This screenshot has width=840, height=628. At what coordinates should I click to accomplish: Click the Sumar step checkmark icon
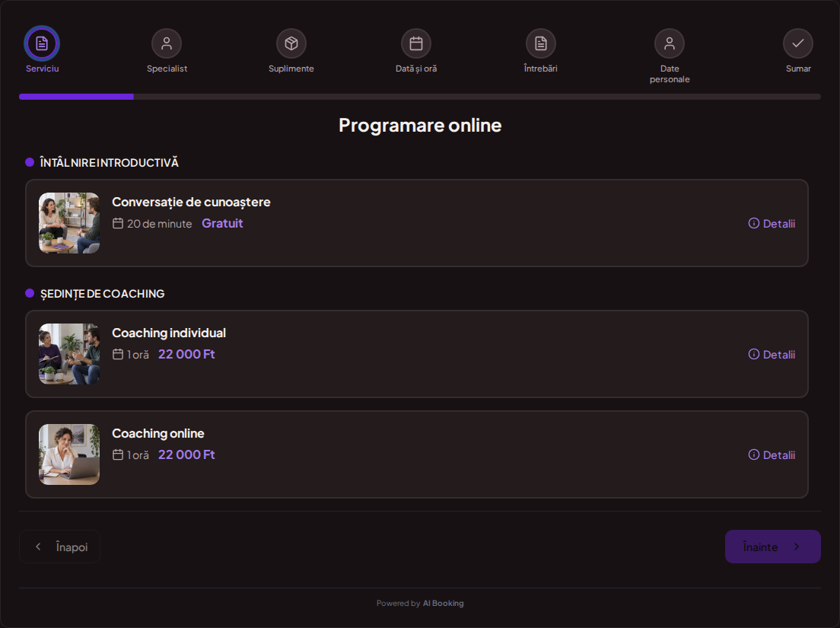tap(798, 43)
